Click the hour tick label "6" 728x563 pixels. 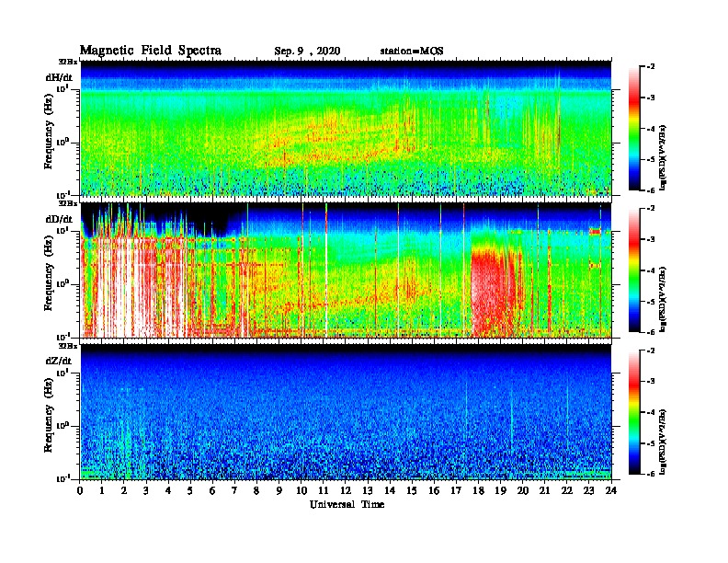(213, 491)
